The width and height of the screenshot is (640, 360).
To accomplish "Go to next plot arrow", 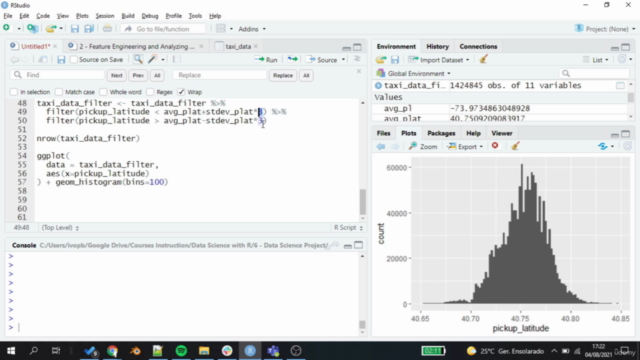I will coord(395,147).
